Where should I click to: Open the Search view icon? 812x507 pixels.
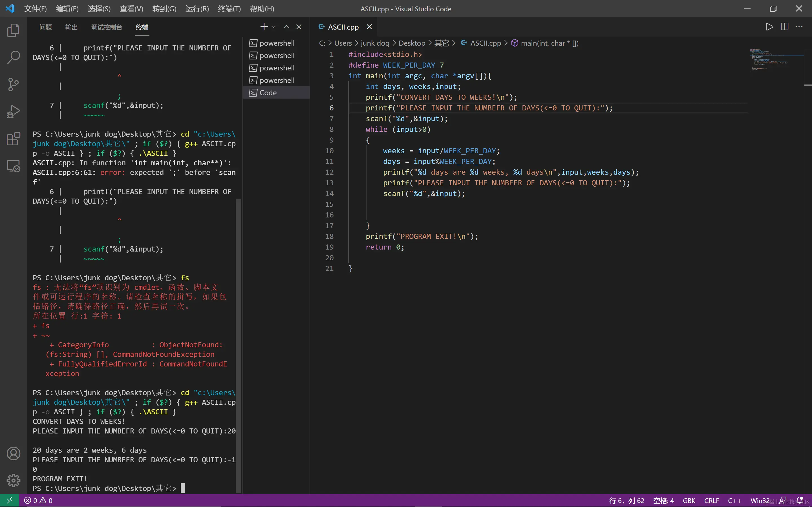14,57
